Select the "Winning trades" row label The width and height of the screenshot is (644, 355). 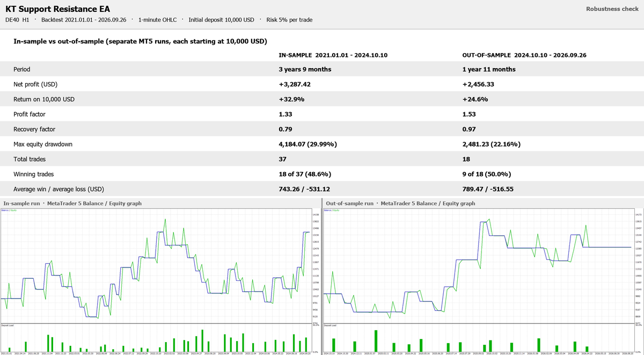pyautogui.click(x=34, y=175)
